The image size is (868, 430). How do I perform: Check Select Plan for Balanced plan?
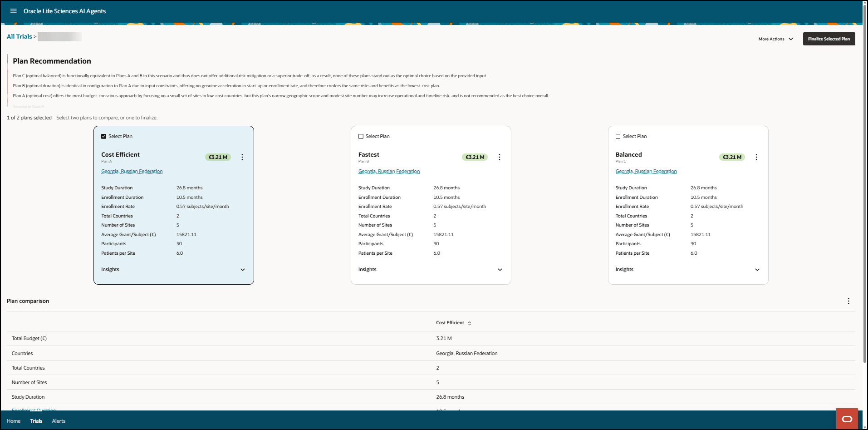point(618,136)
